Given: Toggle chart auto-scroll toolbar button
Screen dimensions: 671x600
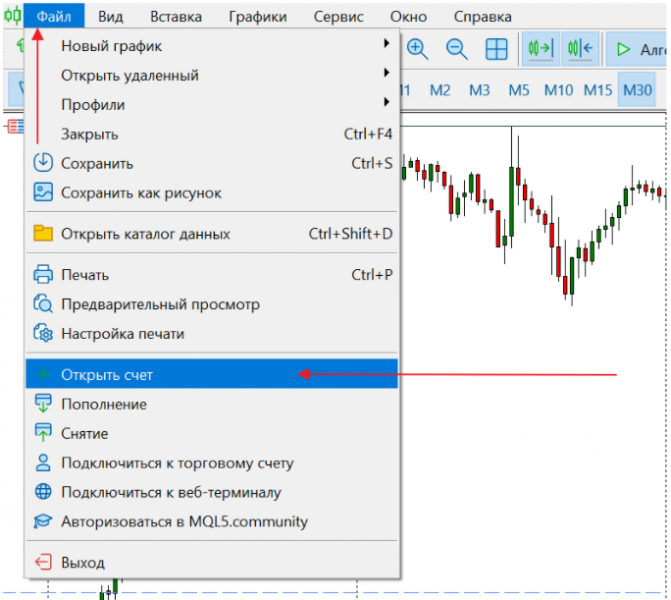Looking at the screenshot, I should tap(541, 48).
